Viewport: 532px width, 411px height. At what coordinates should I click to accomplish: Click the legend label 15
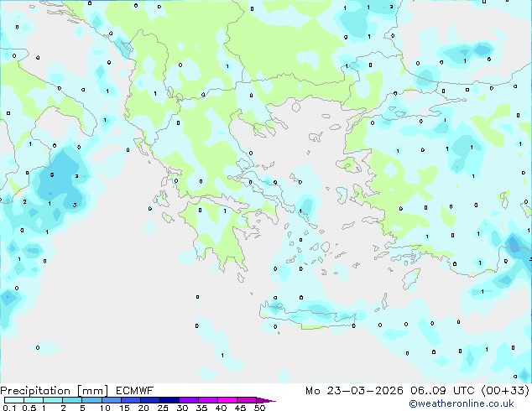pos(124,408)
